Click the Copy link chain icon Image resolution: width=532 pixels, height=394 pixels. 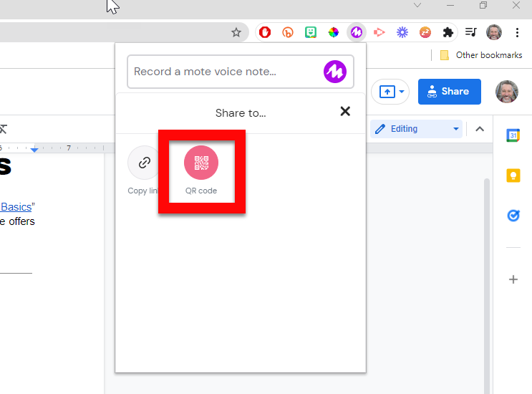click(145, 163)
